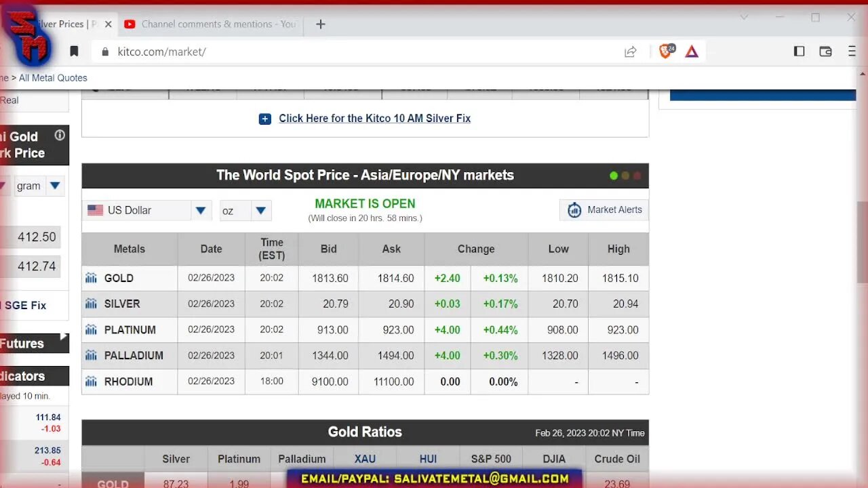Select the Silver Prices browser tab

(x=66, y=24)
